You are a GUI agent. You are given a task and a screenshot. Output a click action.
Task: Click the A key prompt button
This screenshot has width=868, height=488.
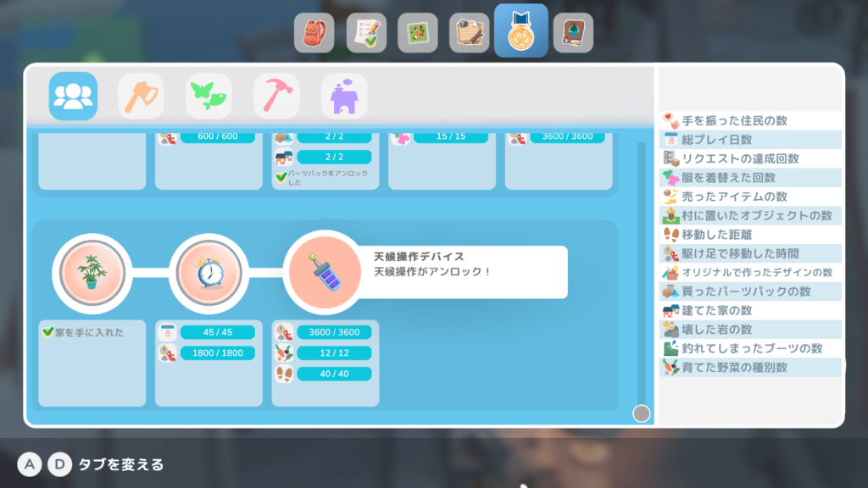[x=30, y=464]
